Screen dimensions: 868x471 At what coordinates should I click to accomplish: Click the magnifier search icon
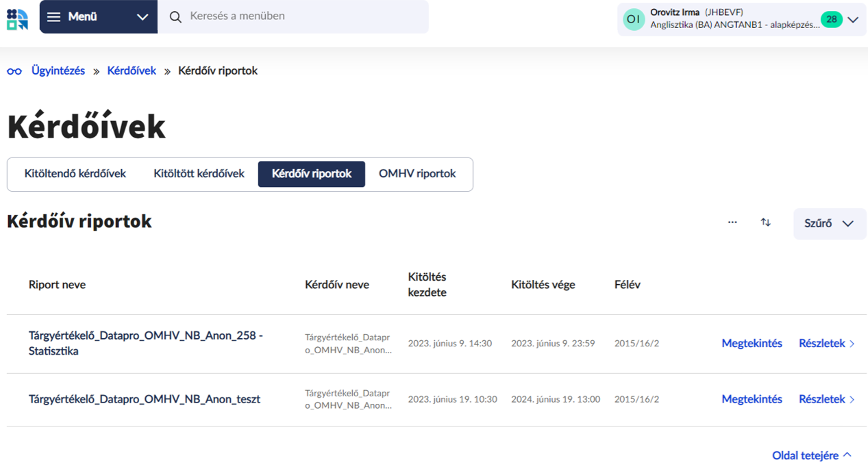[175, 17]
